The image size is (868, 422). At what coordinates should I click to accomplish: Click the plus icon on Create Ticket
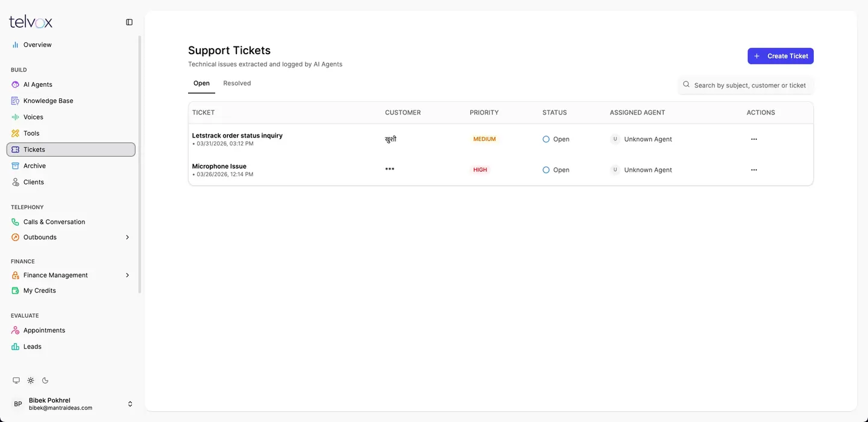(757, 56)
